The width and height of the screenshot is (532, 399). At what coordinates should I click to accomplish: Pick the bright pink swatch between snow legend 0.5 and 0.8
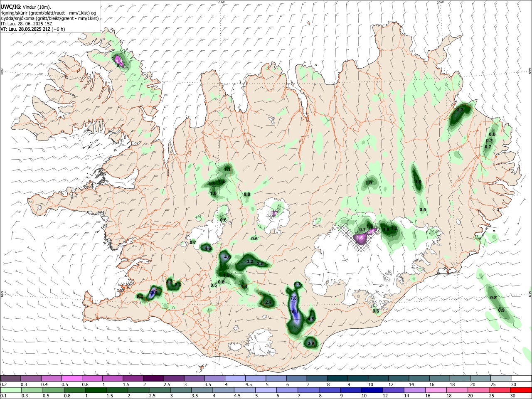(72, 378)
